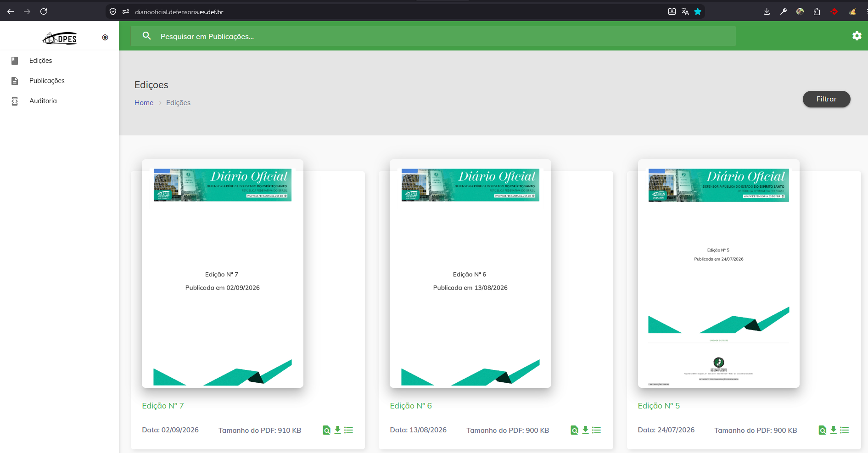Click the browser reload button

coord(44,11)
